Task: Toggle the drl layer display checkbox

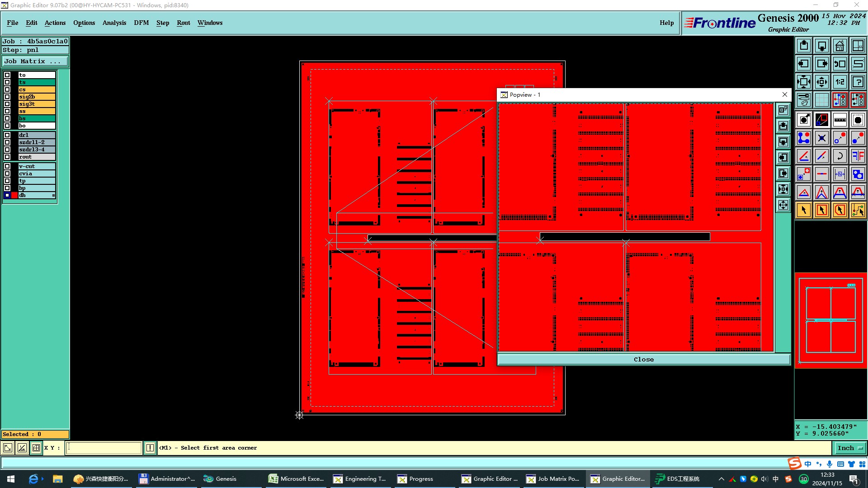Action: [x=7, y=135]
